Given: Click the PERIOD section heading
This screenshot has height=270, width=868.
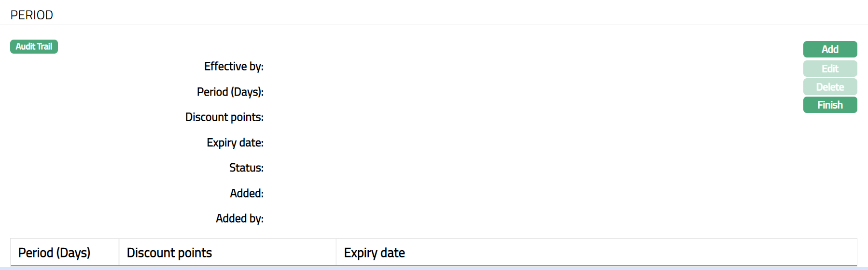Looking at the screenshot, I should click(32, 15).
